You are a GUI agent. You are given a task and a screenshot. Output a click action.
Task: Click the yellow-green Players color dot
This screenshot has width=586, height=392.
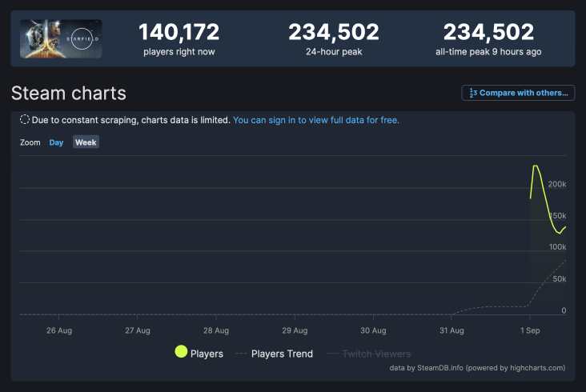181,351
